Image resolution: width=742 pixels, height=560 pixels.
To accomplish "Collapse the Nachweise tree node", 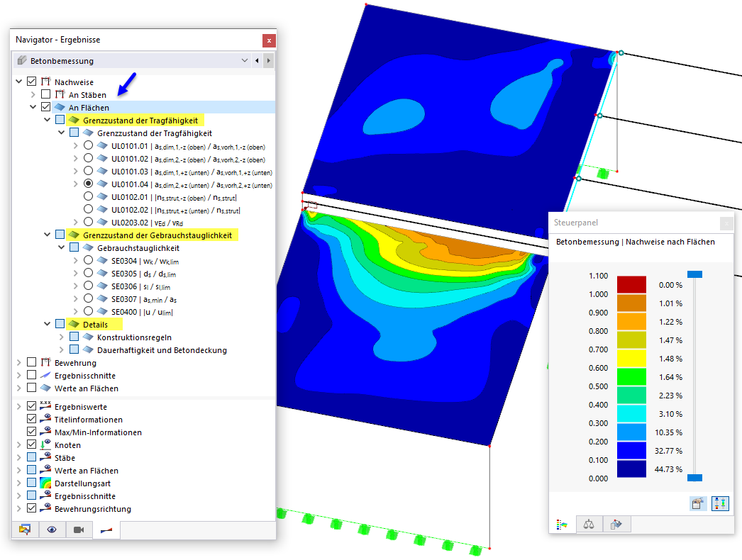I will 19,82.
